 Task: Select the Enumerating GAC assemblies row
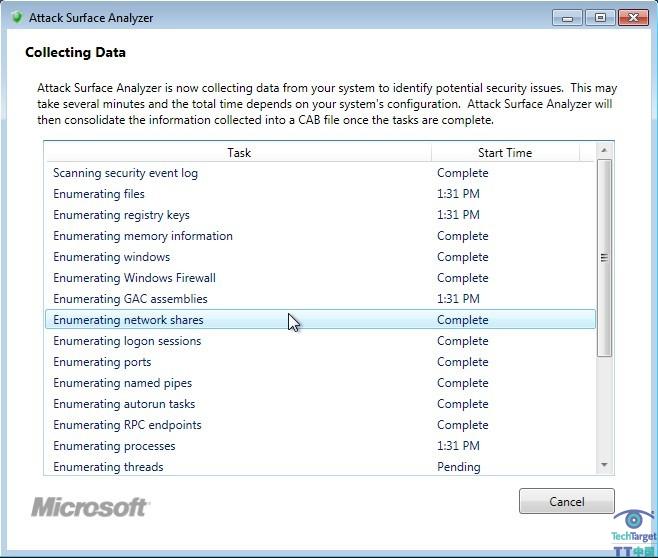320,299
